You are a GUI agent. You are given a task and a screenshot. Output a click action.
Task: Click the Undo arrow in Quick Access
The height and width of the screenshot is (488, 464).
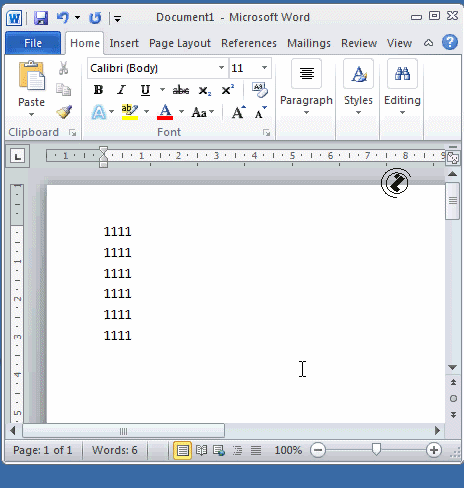[63, 17]
